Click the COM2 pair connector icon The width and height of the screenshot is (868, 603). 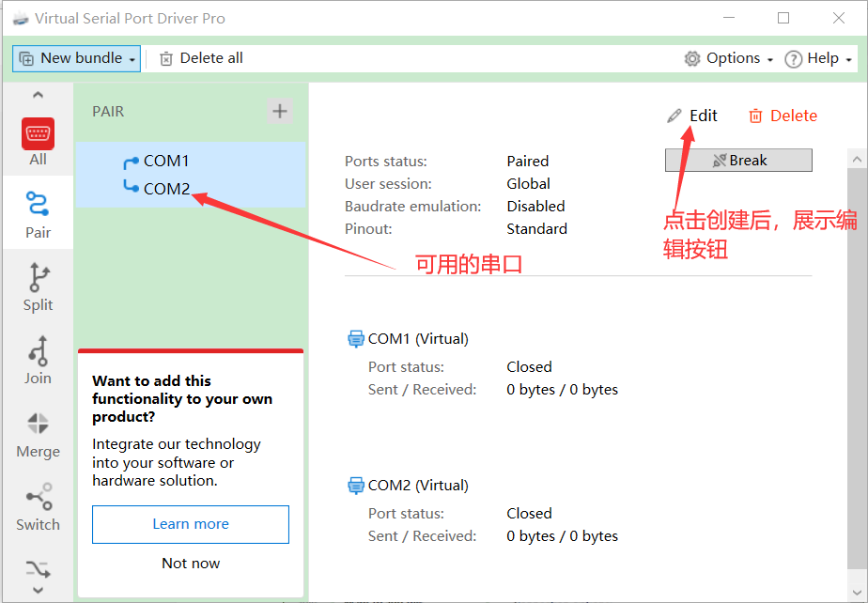point(132,187)
